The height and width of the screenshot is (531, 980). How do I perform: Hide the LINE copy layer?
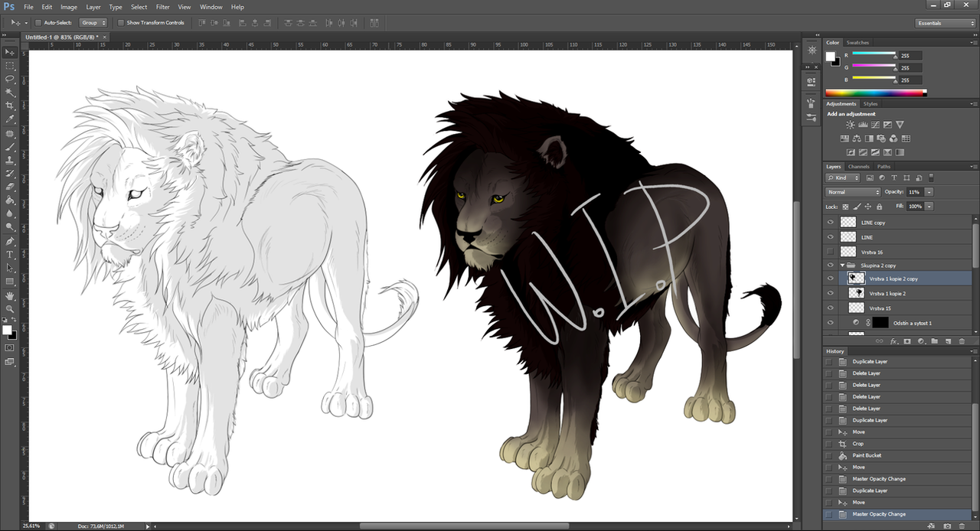coord(831,223)
